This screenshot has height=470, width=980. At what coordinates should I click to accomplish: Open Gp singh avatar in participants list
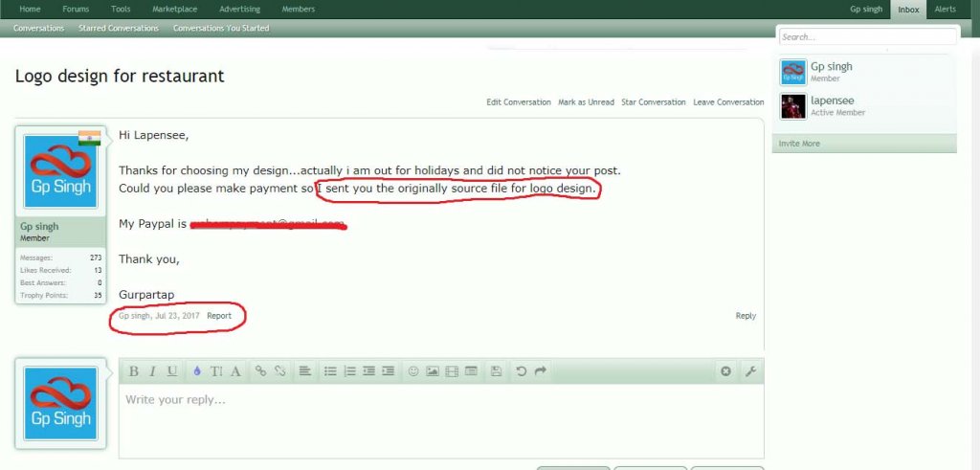793,73
